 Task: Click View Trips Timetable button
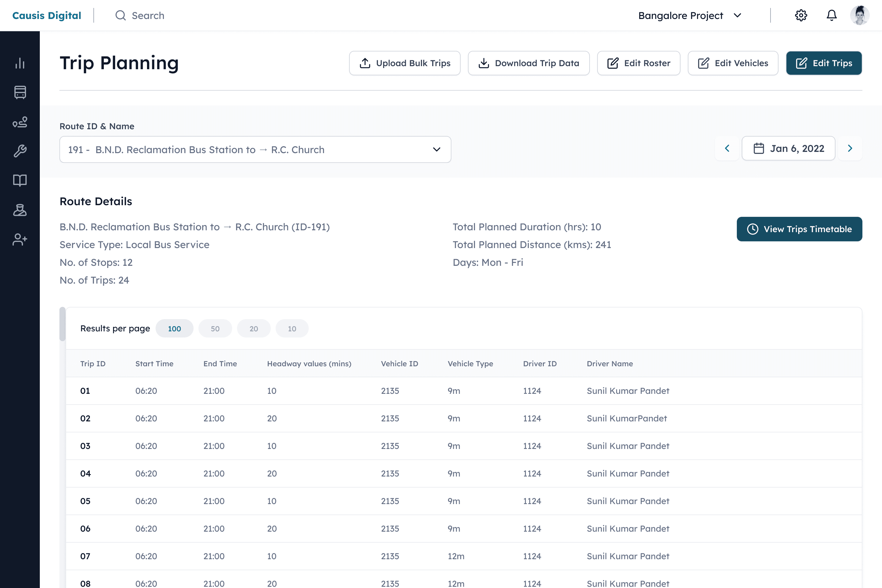pos(799,229)
